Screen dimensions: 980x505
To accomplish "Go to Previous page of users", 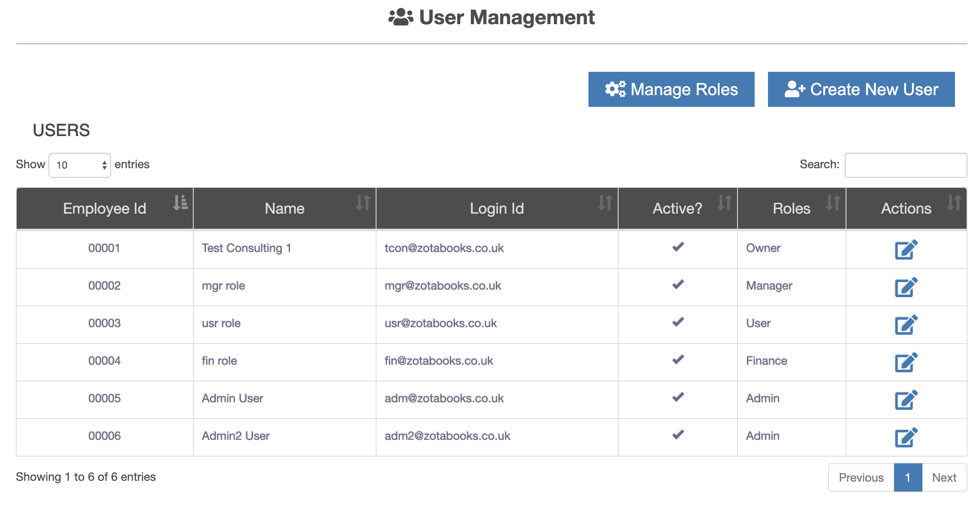I will (x=861, y=477).
